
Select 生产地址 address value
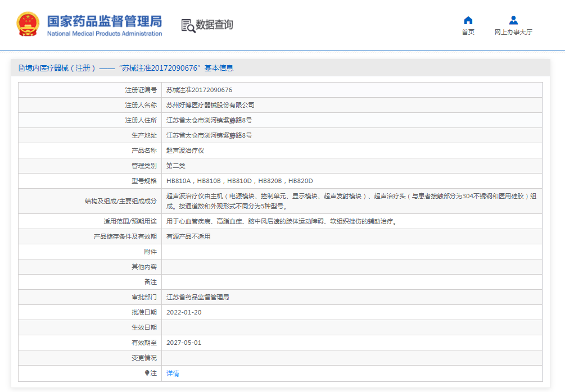click(209, 135)
